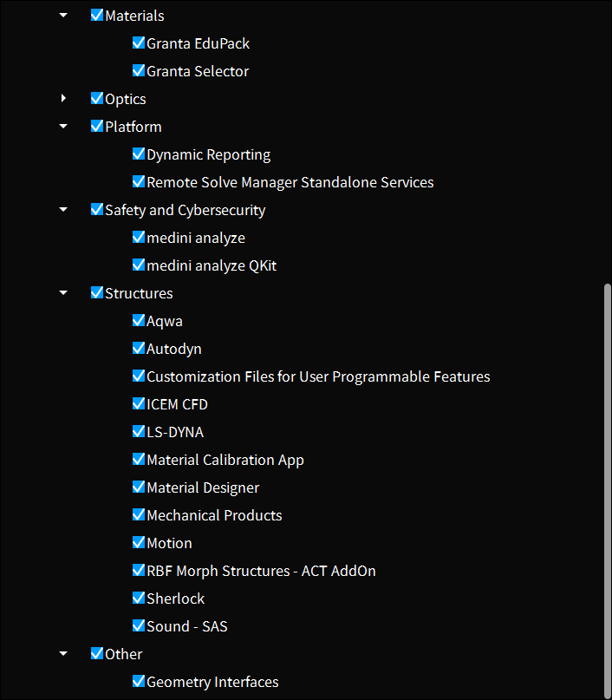Toggle the Sherlock checkbox
This screenshot has width=612, height=700.
tap(139, 598)
